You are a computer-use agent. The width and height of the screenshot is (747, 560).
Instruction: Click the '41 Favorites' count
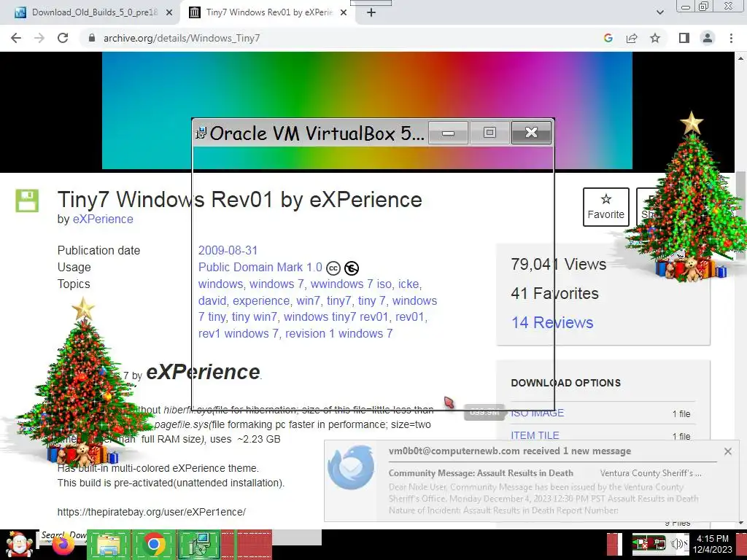554,293
